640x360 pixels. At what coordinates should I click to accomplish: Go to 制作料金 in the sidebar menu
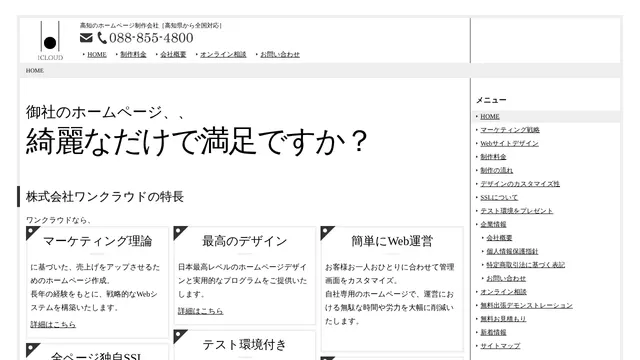point(493,157)
